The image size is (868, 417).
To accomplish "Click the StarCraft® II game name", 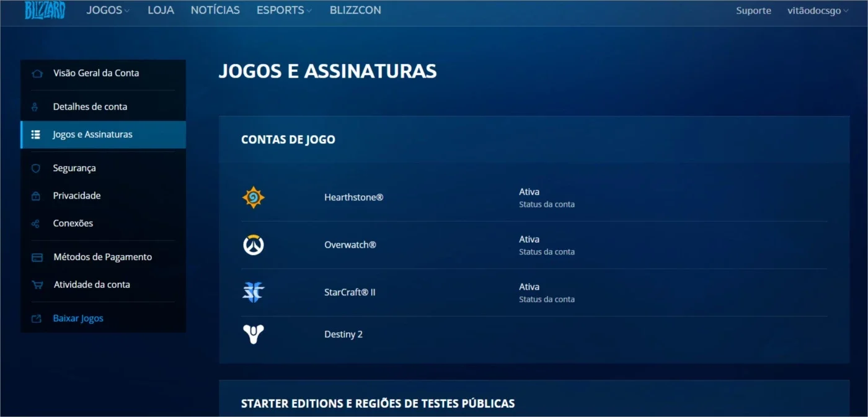I will (350, 292).
